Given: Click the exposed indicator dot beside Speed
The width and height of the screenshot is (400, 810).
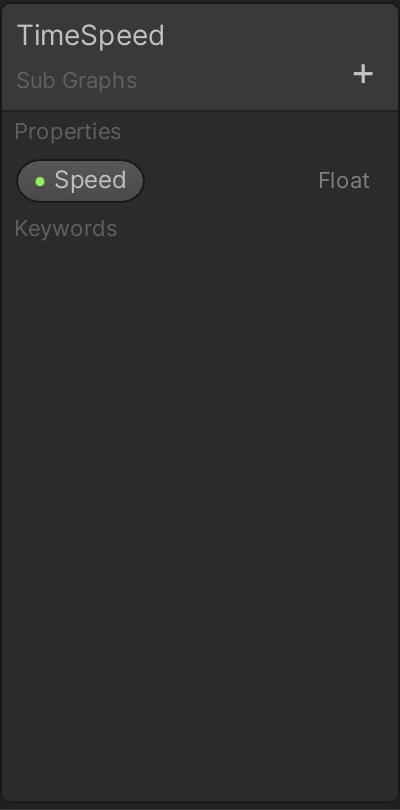Looking at the screenshot, I should [x=40, y=181].
